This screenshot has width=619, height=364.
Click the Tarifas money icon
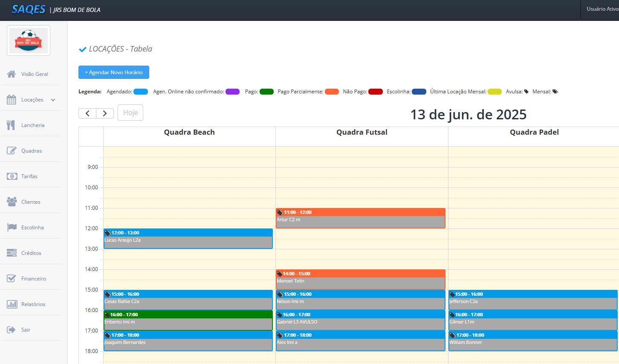tap(12, 176)
